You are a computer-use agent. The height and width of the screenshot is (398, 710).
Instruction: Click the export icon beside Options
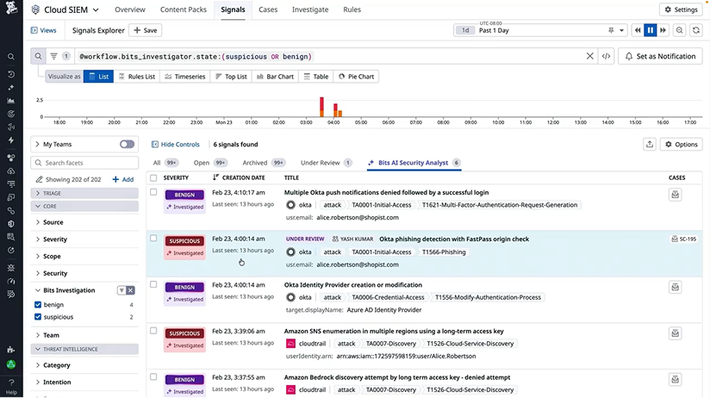pyautogui.click(x=650, y=144)
